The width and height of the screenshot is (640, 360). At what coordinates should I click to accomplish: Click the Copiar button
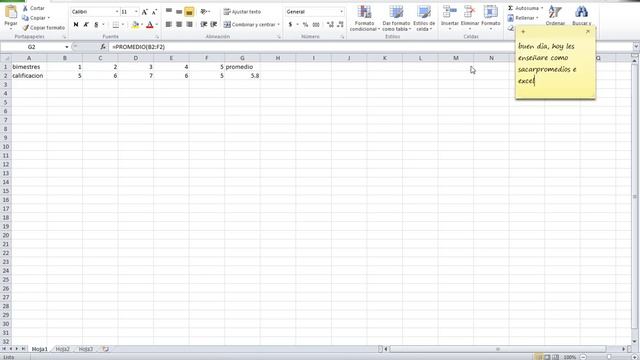[x=34, y=18]
